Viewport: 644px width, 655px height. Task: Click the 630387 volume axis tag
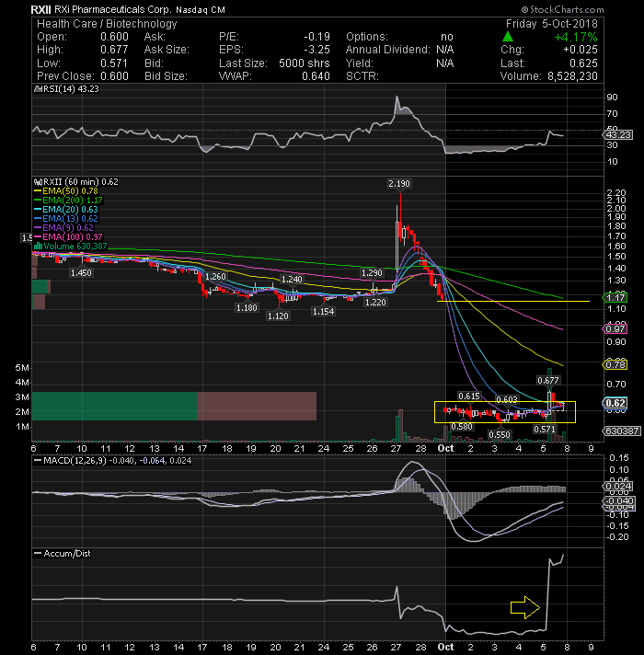click(621, 431)
